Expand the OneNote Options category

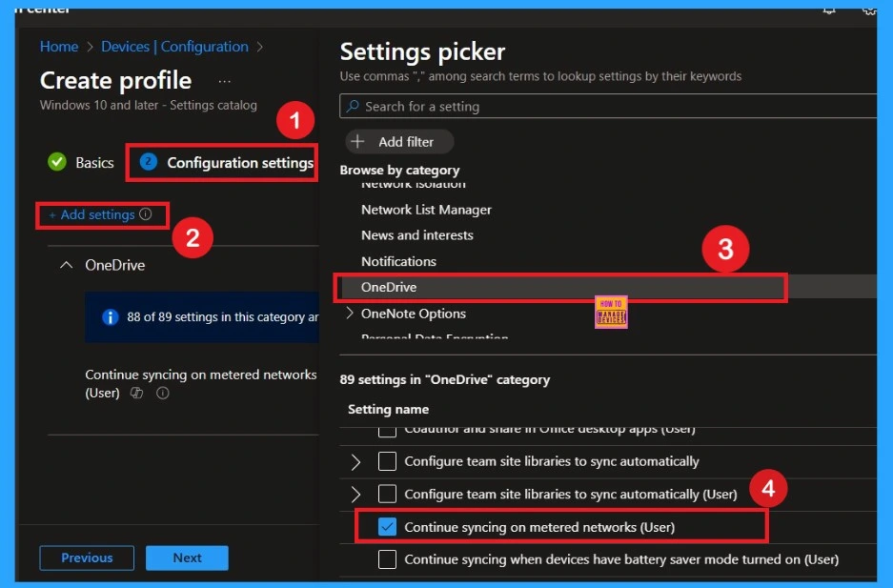click(349, 314)
